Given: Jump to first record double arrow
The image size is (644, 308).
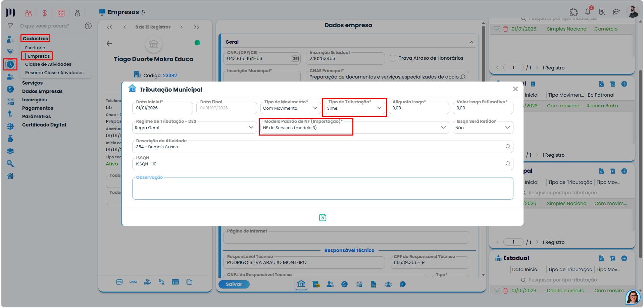Looking at the screenshot, I should (109, 27).
